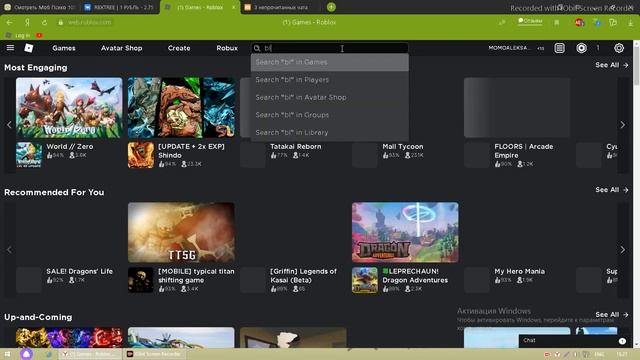Select Search "bl" in Avatar Shop suggestion
Image resolution: width=640 pixels, height=360 pixels.
[x=329, y=97]
